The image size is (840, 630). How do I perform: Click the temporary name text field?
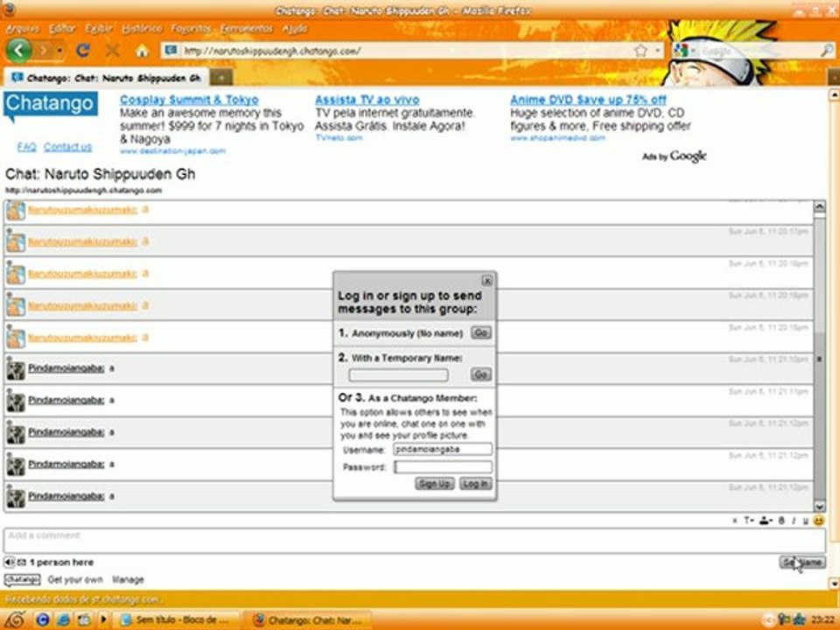click(399, 375)
